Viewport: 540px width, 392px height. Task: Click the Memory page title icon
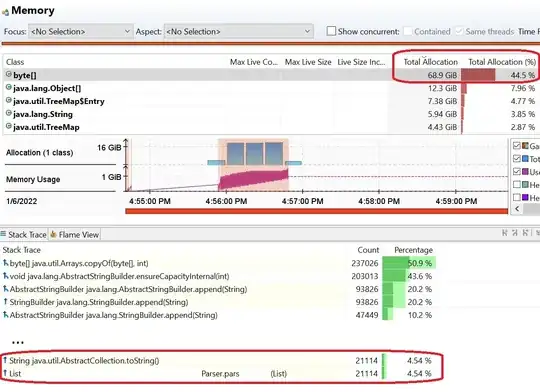(5, 12)
